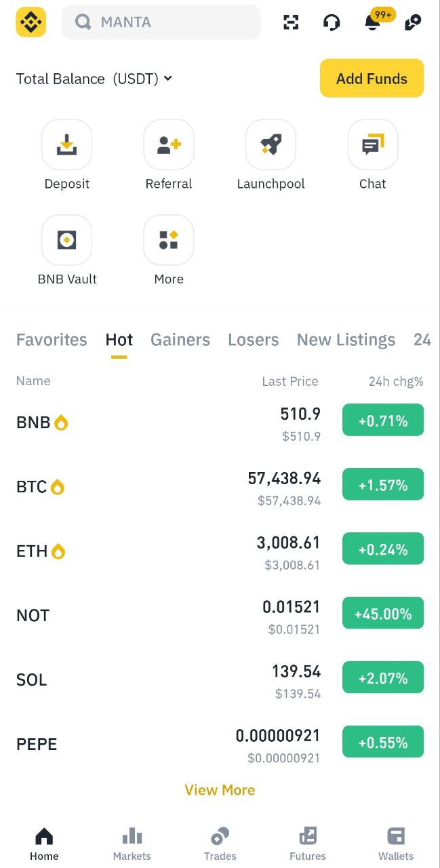Switch to the Losers tab

pyautogui.click(x=253, y=340)
